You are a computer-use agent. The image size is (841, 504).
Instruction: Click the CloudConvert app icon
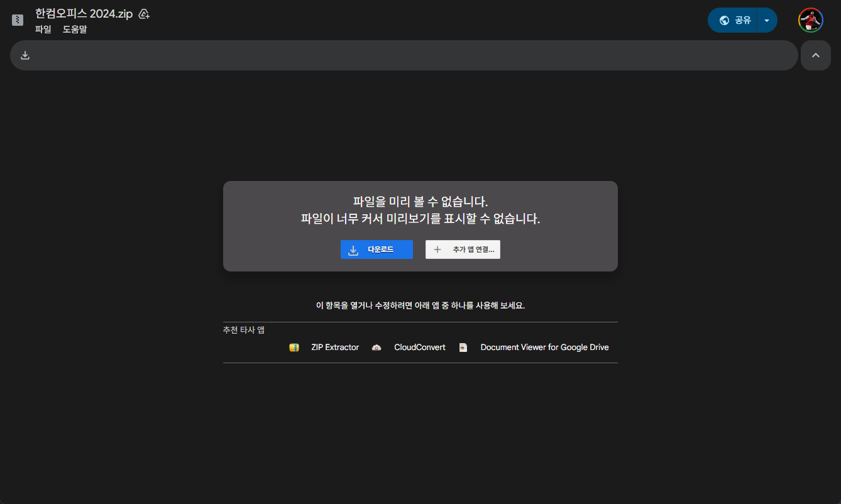point(377,348)
